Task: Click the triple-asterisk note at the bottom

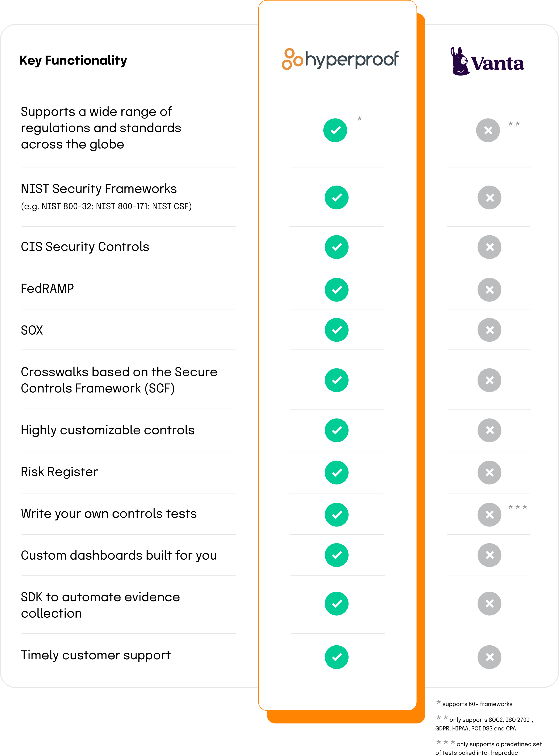Action: [x=446, y=742]
